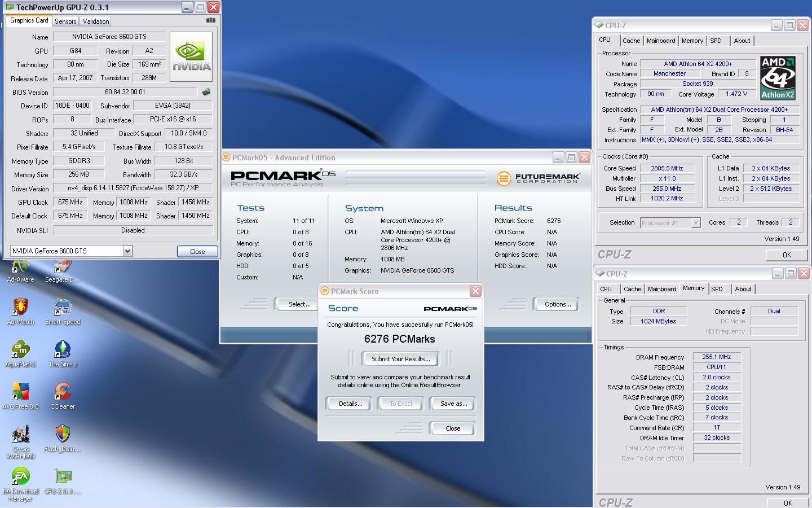Open the EA Download Manager desktop icon
This screenshot has height=508, width=812.
coord(20,484)
